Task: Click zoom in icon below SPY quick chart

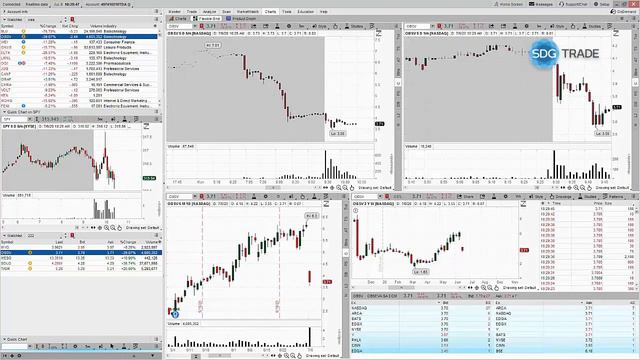Action: click(107, 228)
